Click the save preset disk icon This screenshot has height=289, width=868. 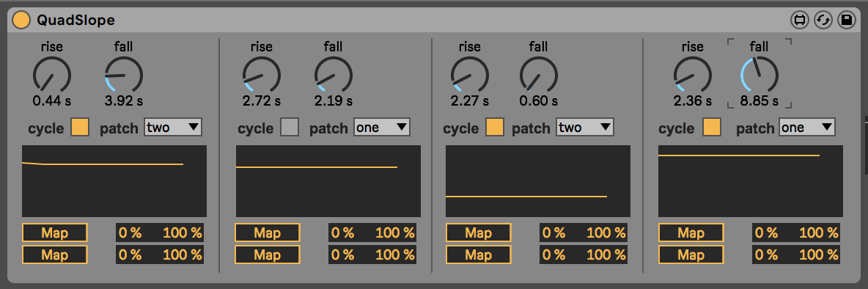click(846, 21)
